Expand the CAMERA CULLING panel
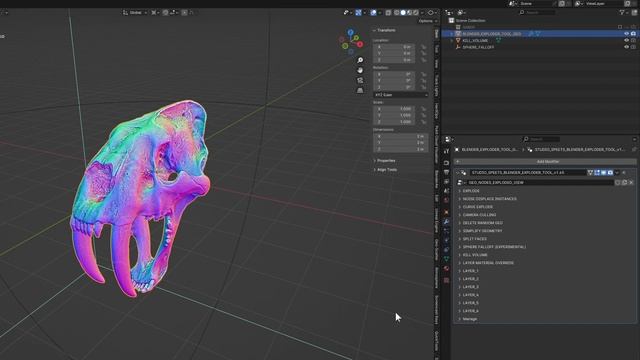The width and height of the screenshot is (640, 360). pyautogui.click(x=478, y=215)
